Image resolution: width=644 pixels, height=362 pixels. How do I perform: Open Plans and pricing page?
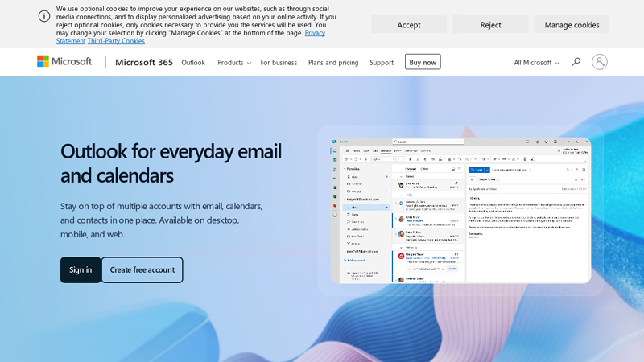(x=333, y=63)
